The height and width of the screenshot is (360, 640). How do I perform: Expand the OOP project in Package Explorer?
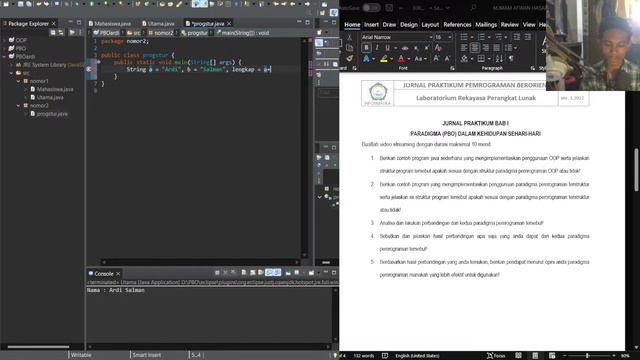point(4,40)
